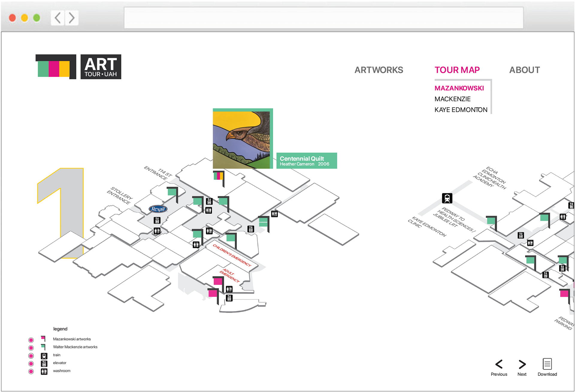The image size is (575, 392).
Task: Click washroom icon below Rexall elevator
Action: tap(157, 231)
